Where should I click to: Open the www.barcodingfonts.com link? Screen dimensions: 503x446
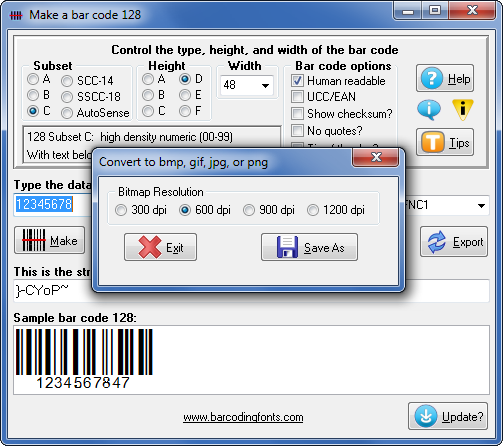[243, 417]
